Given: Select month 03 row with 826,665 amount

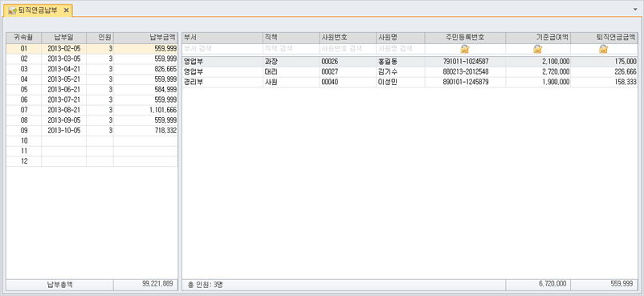Looking at the screenshot, I should [x=92, y=69].
